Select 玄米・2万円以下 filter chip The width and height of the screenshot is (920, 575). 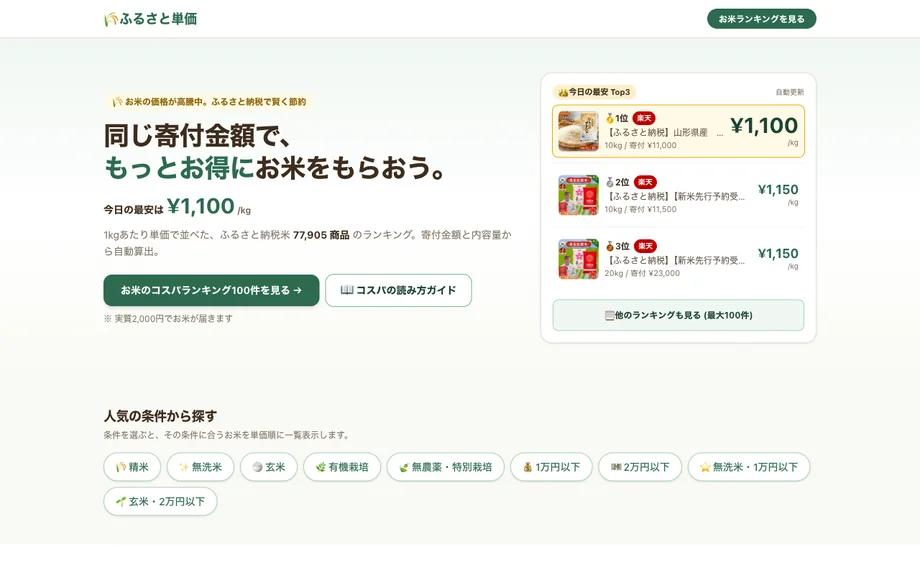[x=160, y=502]
